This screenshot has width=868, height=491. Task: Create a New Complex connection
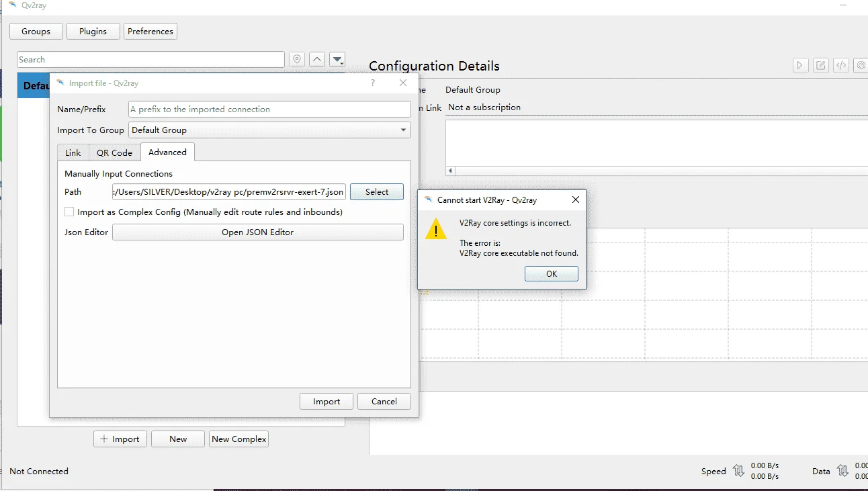coord(239,439)
